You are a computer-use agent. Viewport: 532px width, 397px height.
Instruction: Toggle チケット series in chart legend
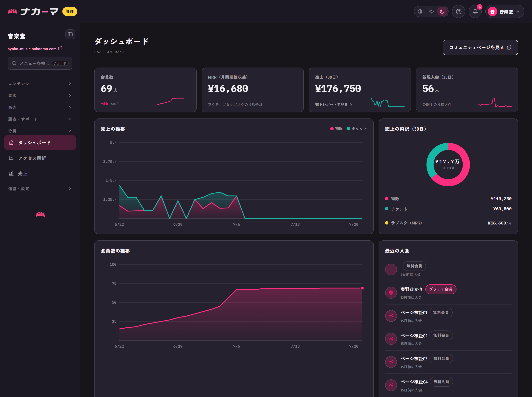357,129
